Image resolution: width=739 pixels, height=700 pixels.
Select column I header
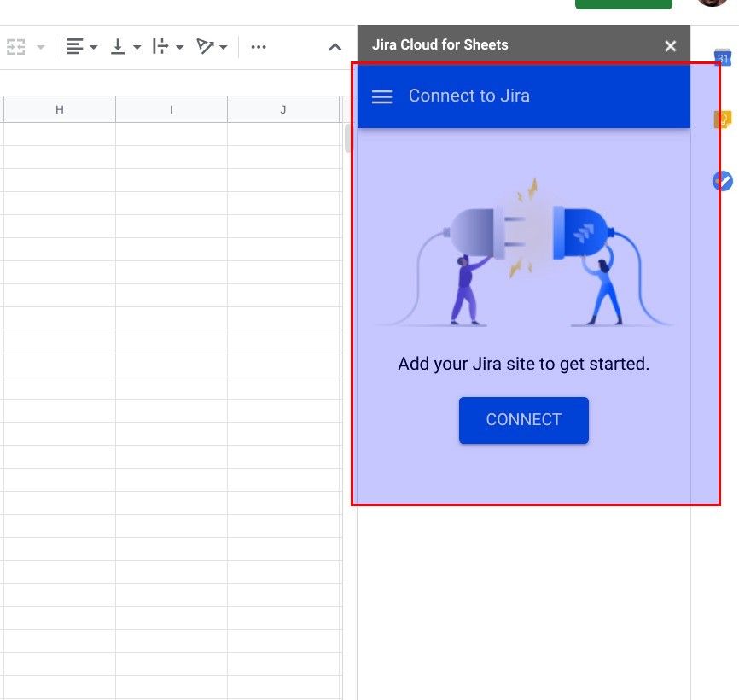(172, 109)
